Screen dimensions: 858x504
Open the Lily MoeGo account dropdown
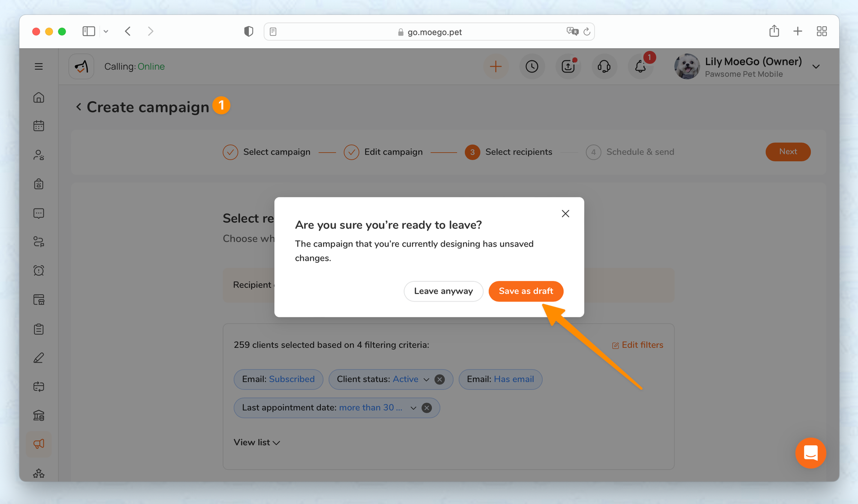(x=816, y=66)
